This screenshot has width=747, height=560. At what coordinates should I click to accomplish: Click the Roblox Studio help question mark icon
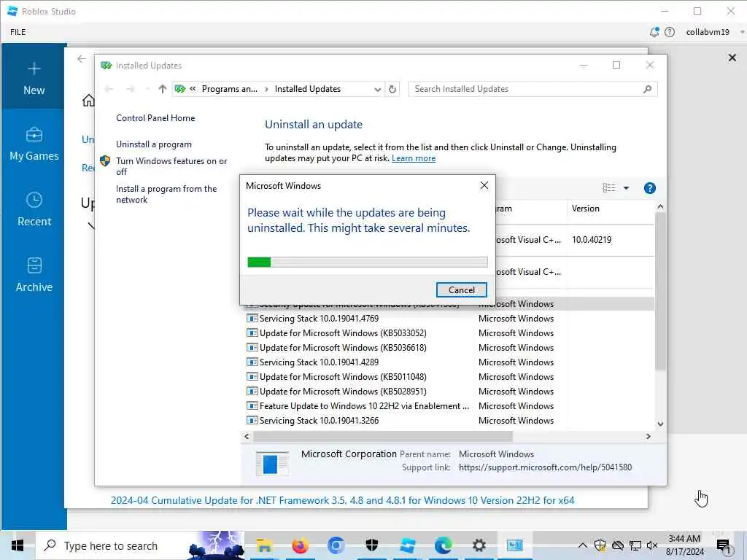pos(670,32)
